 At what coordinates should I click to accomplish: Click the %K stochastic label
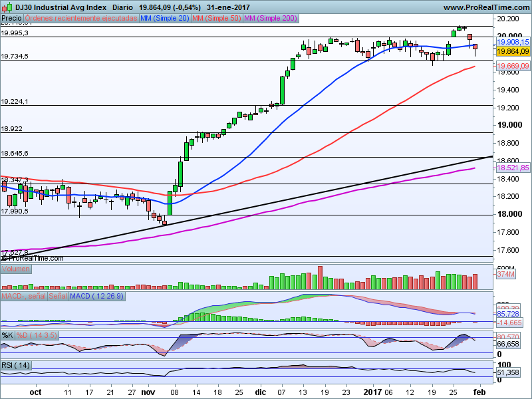pos(7,335)
